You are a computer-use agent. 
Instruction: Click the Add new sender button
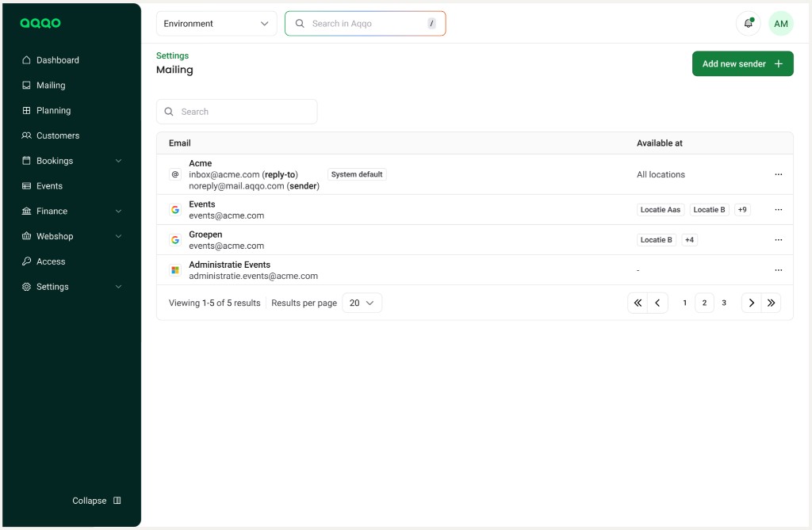[x=742, y=64]
